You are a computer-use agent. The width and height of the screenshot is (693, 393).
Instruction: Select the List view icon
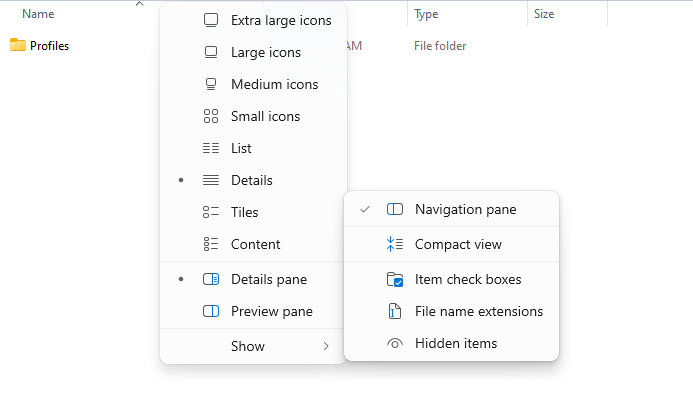tap(211, 148)
